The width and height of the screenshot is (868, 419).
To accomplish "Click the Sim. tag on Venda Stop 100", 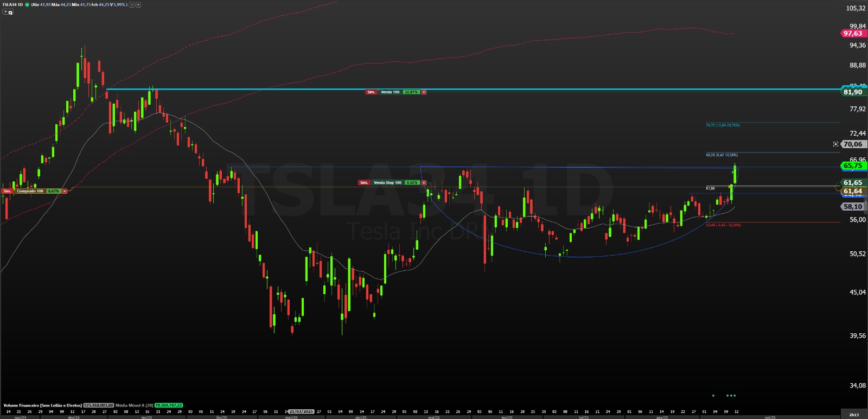I will click(x=364, y=183).
